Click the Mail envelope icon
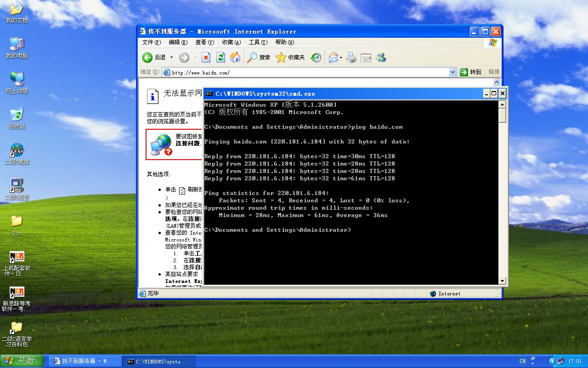The height and width of the screenshot is (368, 588). coord(334,57)
